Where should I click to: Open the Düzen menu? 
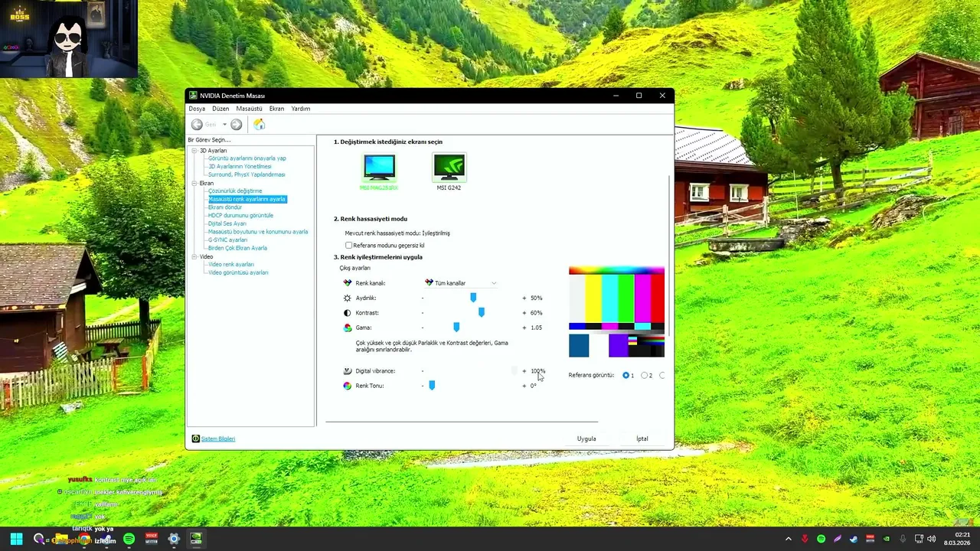[220, 109]
